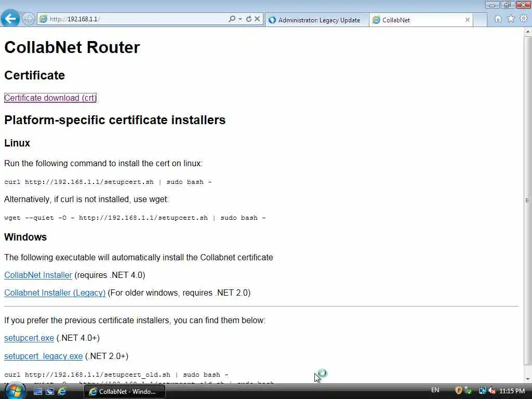Click the Windows section heading

pos(25,237)
